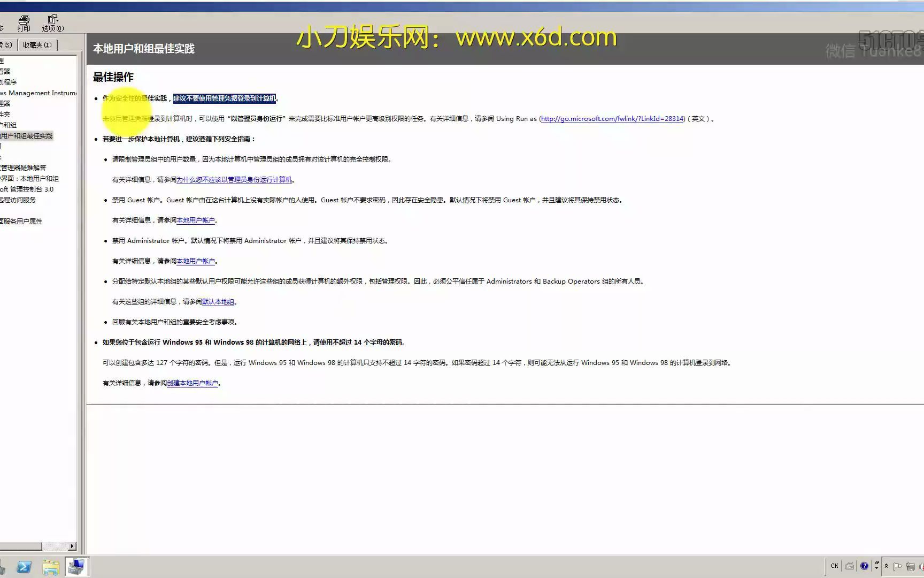
Task: Click text 若要进一步保护本地计算机
Action: pos(141,139)
